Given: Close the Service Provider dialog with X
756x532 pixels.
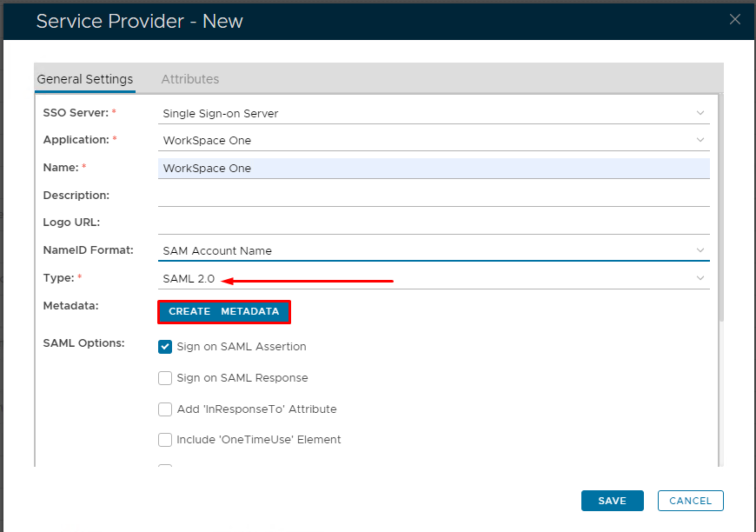Looking at the screenshot, I should point(735,19).
